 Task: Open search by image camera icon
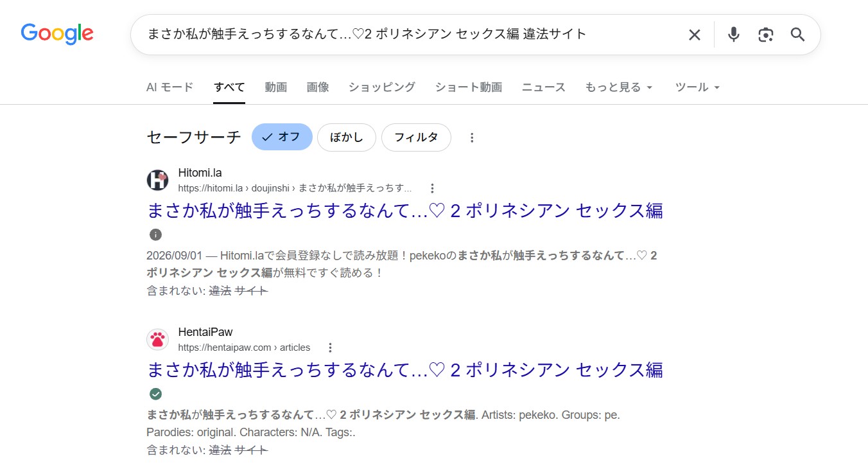coord(765,35)
